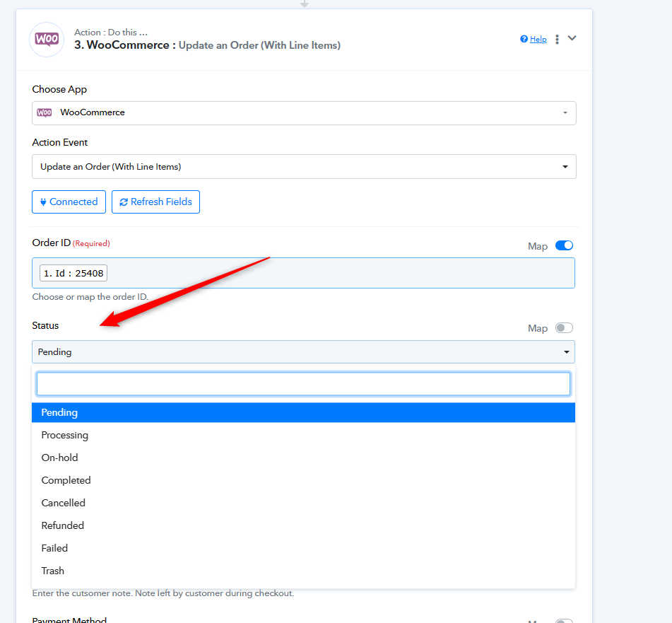Choose On-hold from status list

click(x=60, y=458)
